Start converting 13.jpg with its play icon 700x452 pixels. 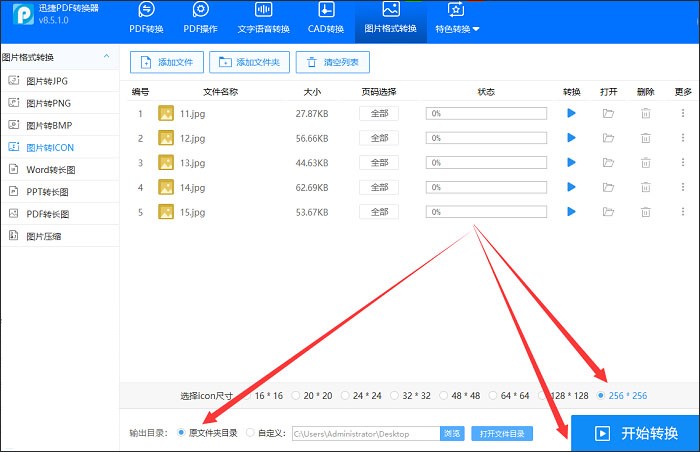coord(571,162)
